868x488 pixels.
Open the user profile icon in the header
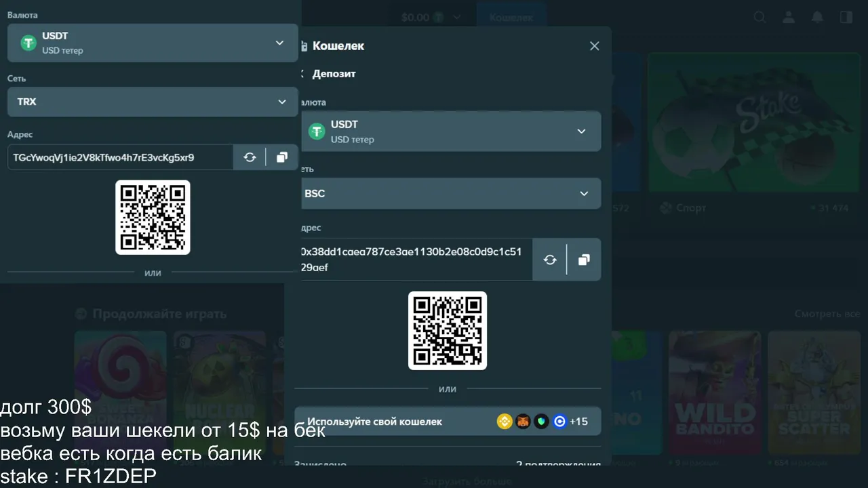789,17
